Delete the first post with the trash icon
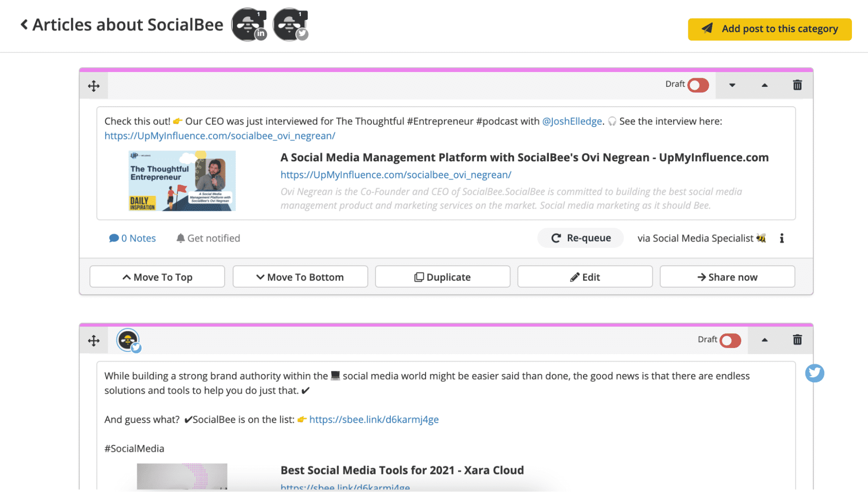This screenshot has height=492, width=868. click(x=797, y=85)
